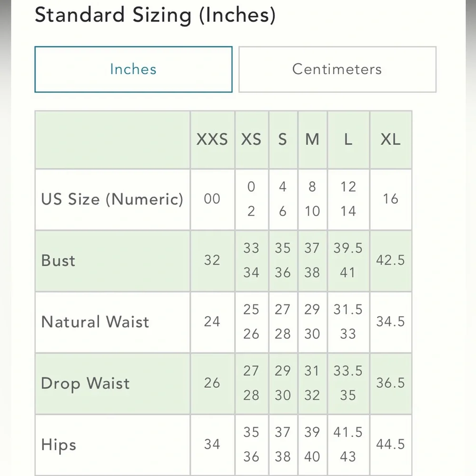
Task: Click the Hips row label
Action: click(x=59, y=445)
